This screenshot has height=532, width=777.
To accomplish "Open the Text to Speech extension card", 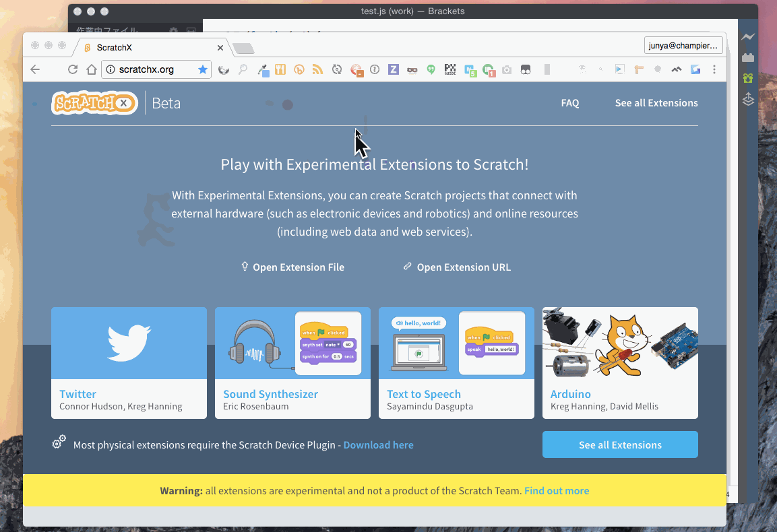I will (456, 363).
